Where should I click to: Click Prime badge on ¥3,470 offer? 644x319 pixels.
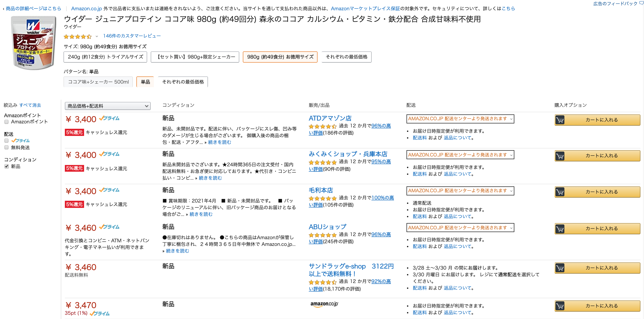[x=100, y=313]
